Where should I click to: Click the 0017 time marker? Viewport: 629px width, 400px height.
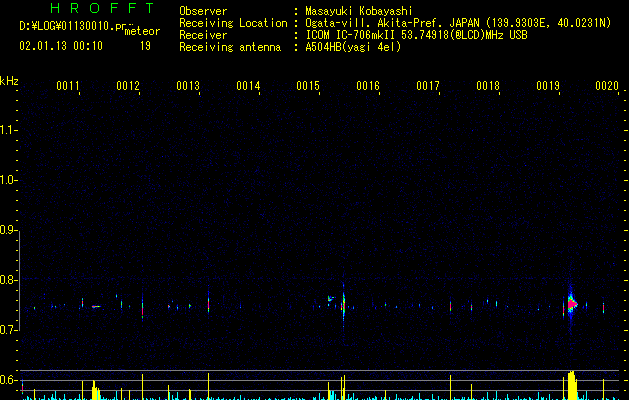coord(428,85)
